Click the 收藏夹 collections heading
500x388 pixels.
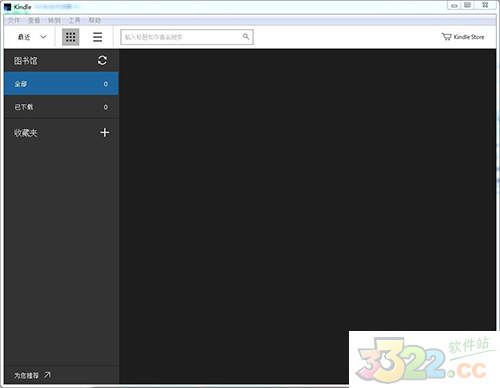click(26, 133)
